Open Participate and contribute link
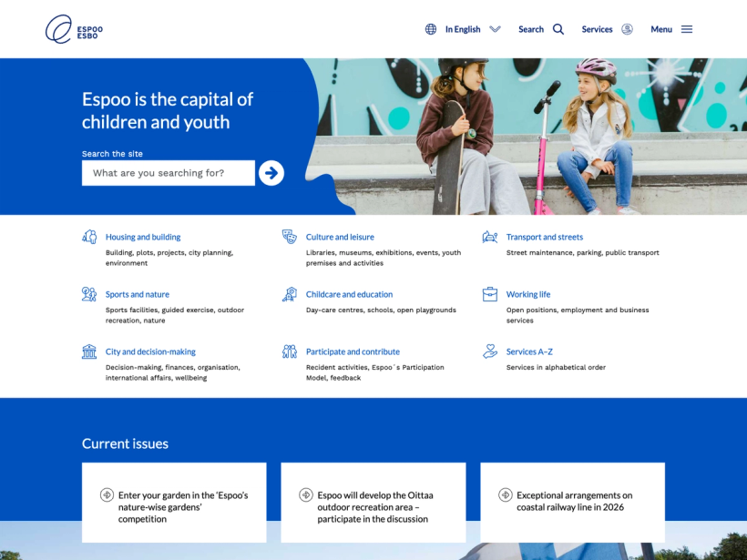Image resolution: width=747 pixels, height=560 pixels. point(353,351)
